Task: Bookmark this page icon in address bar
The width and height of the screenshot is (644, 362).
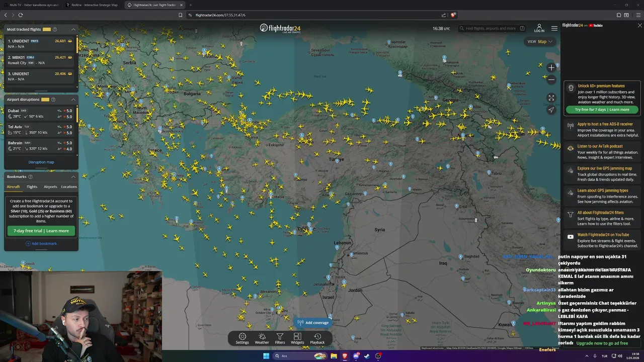Action: (180, 15)
